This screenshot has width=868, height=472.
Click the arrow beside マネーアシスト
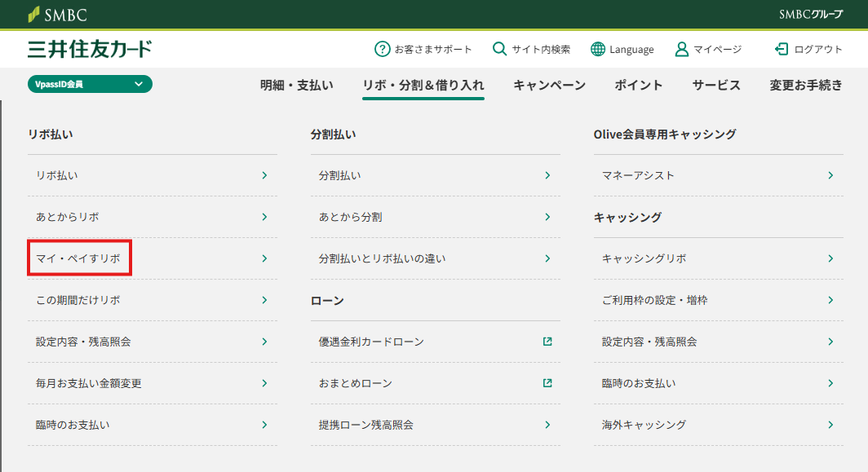pyautogui.click(x=831, y=175)
